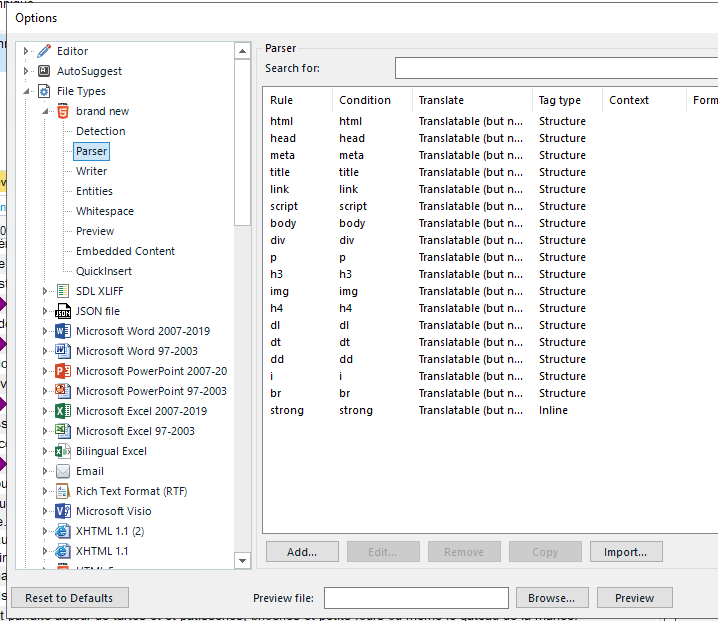Click the Bilingual Excel icon
Image resolution: width=718 pixels, height=621 pixels.
[x=63, y=451]
